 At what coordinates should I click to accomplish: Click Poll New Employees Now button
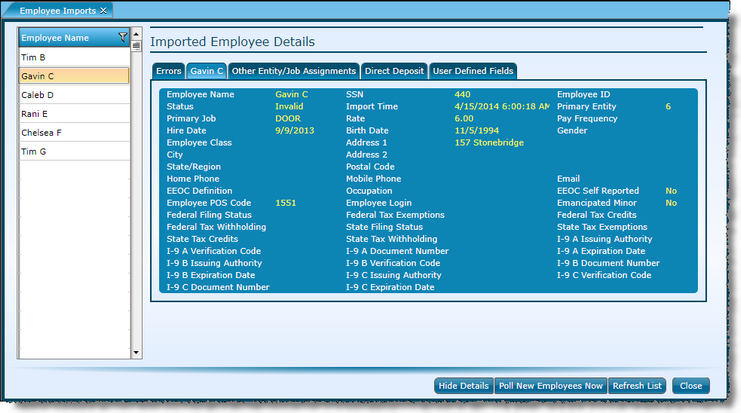tap(550, 385)
